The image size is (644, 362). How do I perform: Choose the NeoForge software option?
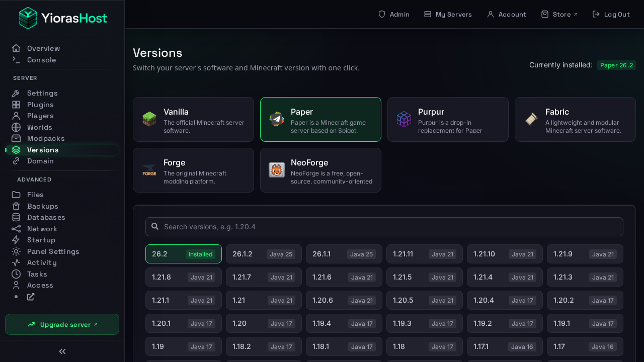320,170
